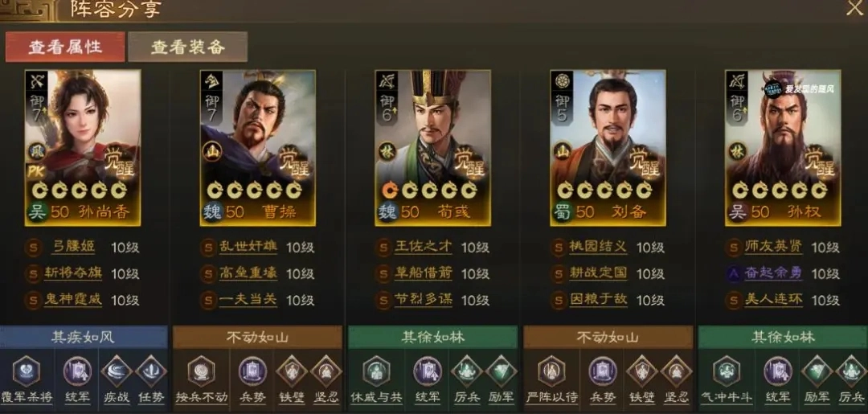Close the 阵容分享 panel
868x414 pixels.
pos(855,8)
